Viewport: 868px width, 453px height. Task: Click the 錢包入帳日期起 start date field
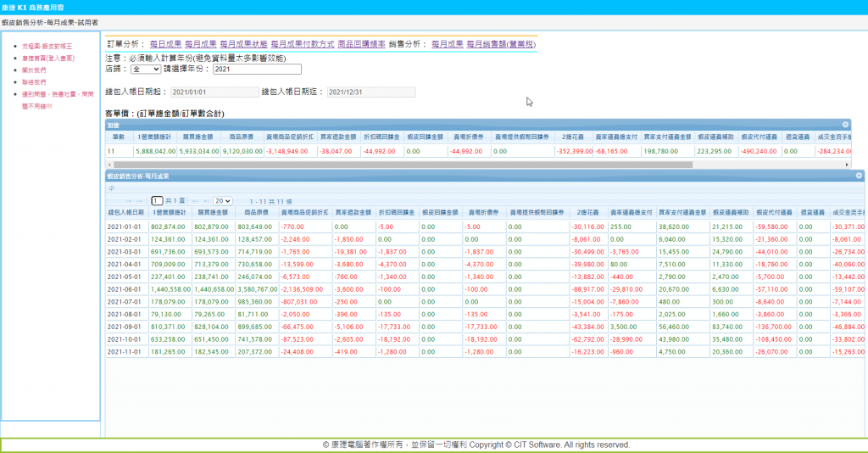point(214,92)
